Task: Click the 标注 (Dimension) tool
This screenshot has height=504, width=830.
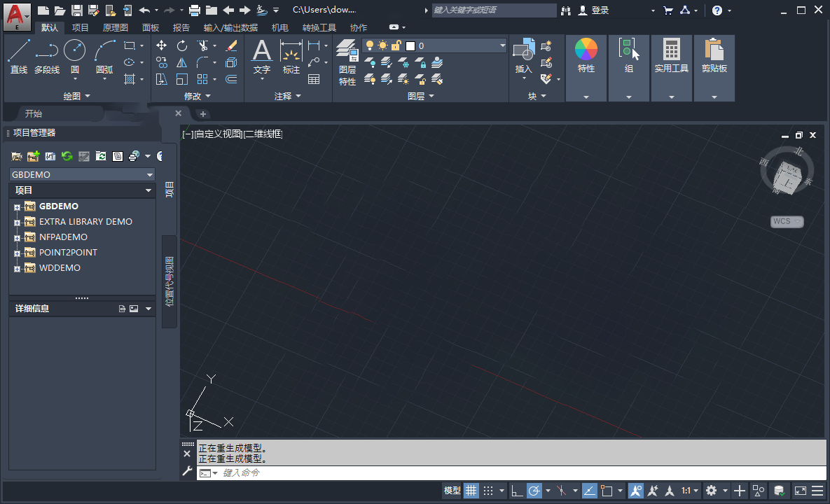Action: pyautogui.click(x=291, y=57)
